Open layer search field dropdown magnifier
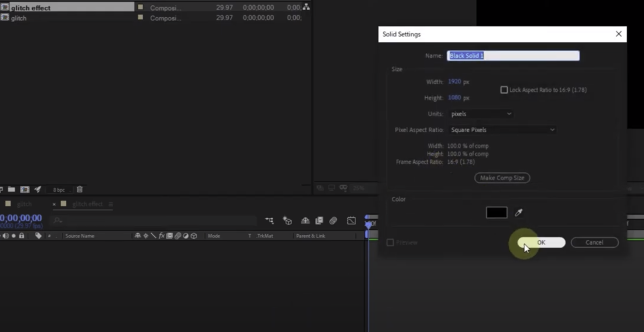The height and width of the screenshot is (332, 644). coord(58,221)
